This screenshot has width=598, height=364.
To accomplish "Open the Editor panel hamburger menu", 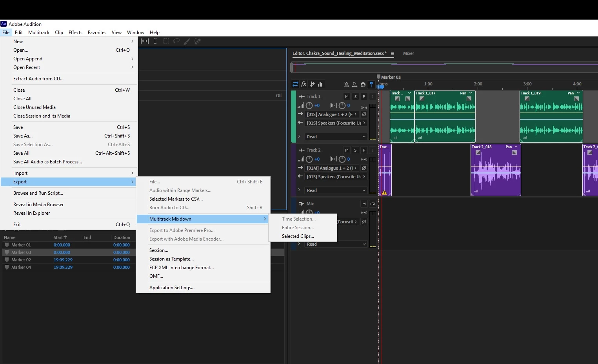I will [x=392, y=54].
